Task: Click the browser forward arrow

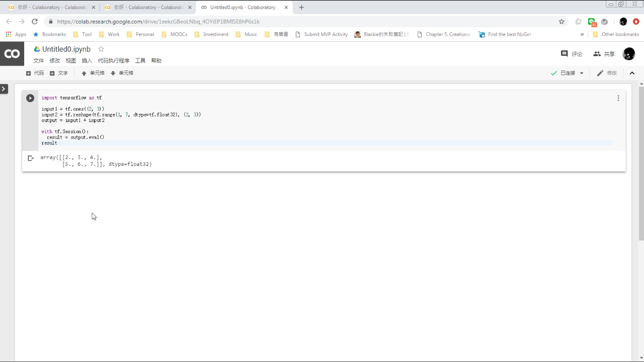Action: pyautogui.click(x=22, y=22)
